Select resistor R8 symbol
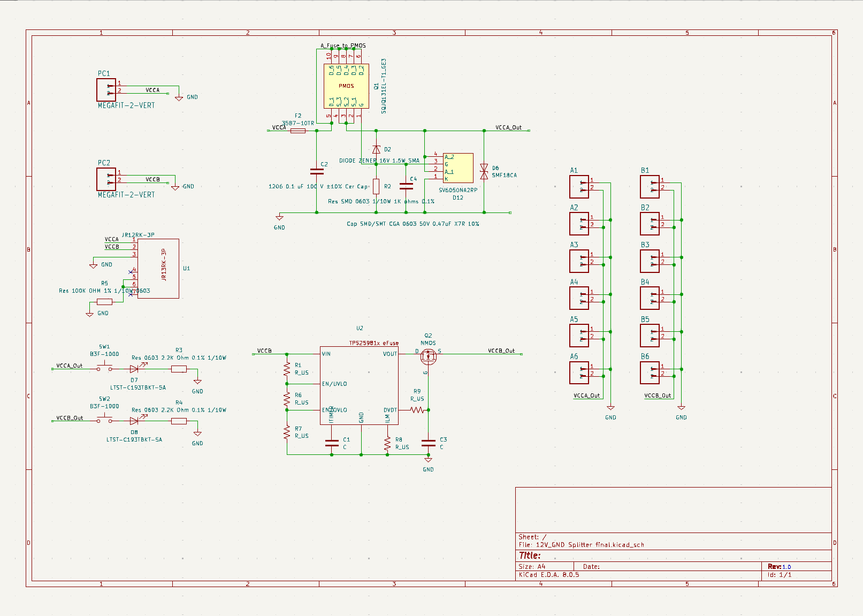Screen dimensions: 863x616 coord(387,443)
